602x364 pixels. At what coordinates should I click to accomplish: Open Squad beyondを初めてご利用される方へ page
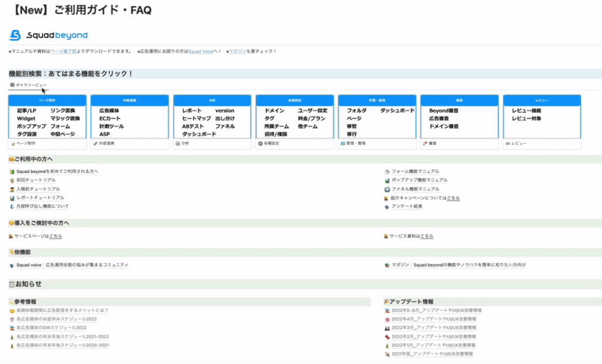(57, 171)
